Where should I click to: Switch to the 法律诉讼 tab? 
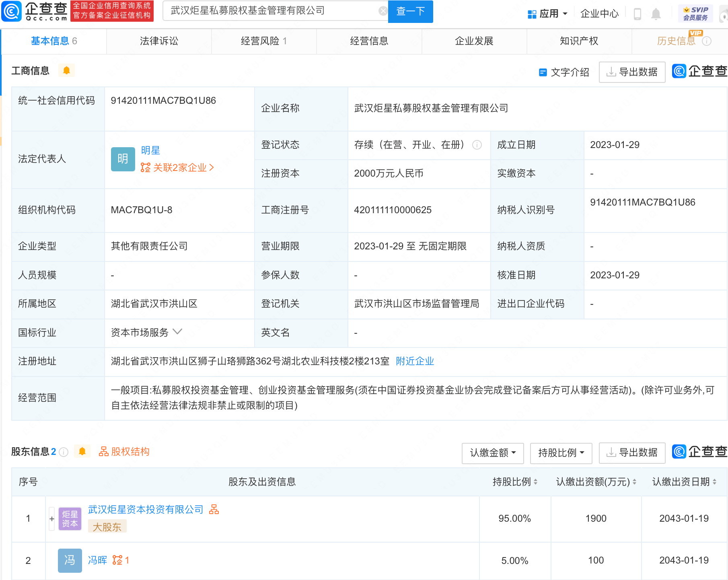pyautogui.click(x=159, y=41)
